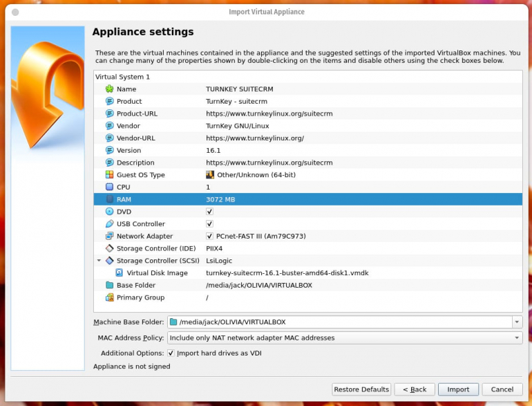Select the CPU value 1

pos(208,187)
